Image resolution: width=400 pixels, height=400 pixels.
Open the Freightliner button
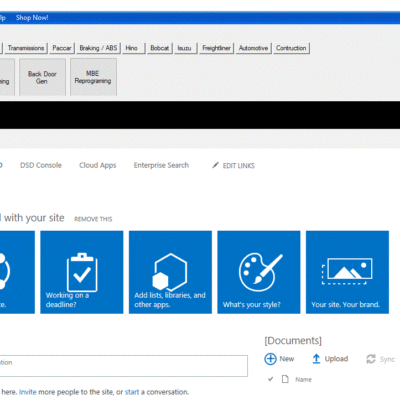click(217, 48)
